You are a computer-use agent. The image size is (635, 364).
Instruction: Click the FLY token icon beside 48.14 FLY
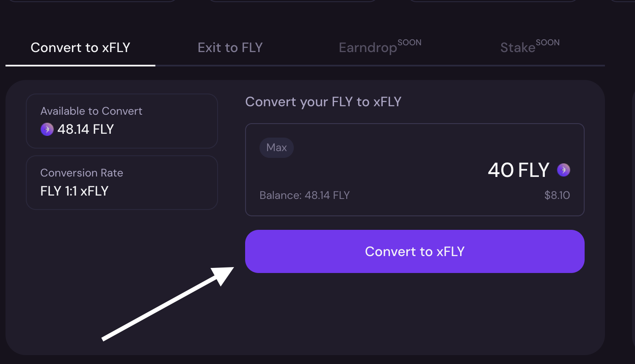point(47,129)
